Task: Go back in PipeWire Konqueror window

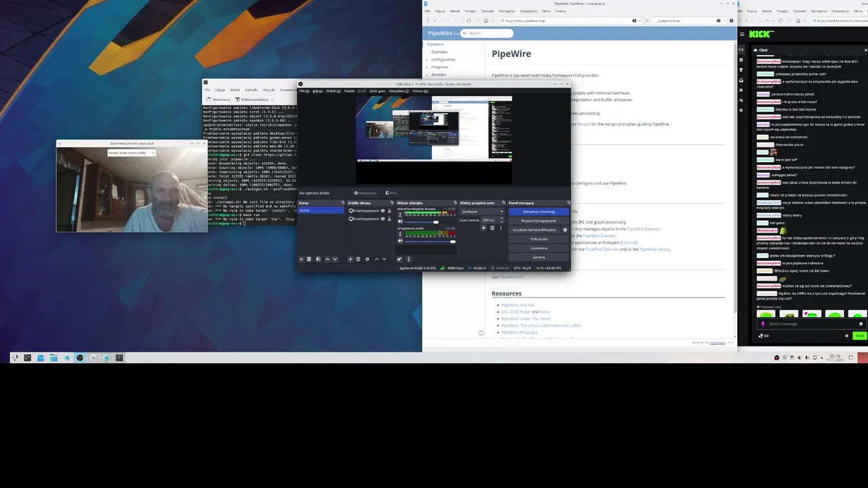Action: click(x=428, y=20)
